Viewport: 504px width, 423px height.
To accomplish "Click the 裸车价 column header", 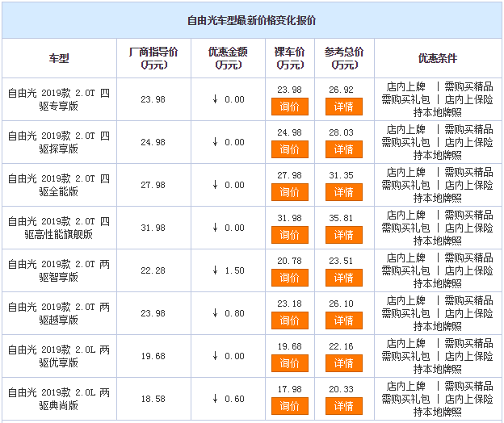I will coord(290,58).
